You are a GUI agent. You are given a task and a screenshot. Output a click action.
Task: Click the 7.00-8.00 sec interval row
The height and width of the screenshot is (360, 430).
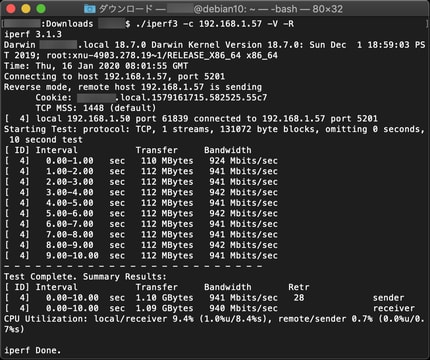141,235
